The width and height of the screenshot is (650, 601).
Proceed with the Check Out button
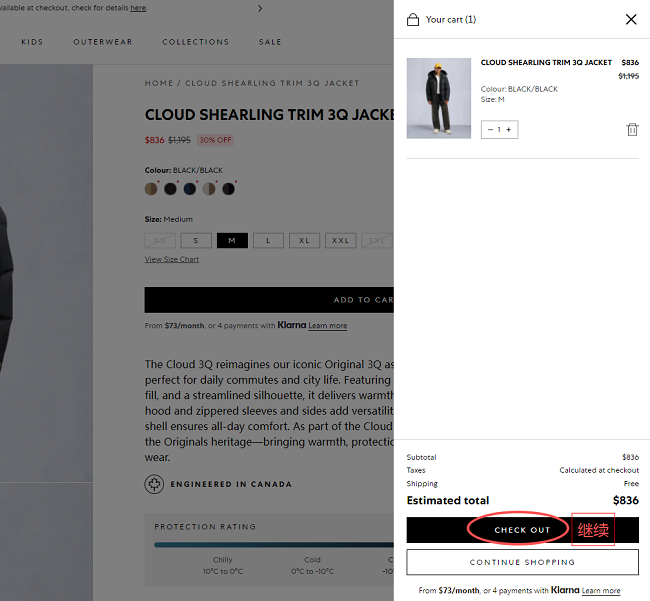522,530
